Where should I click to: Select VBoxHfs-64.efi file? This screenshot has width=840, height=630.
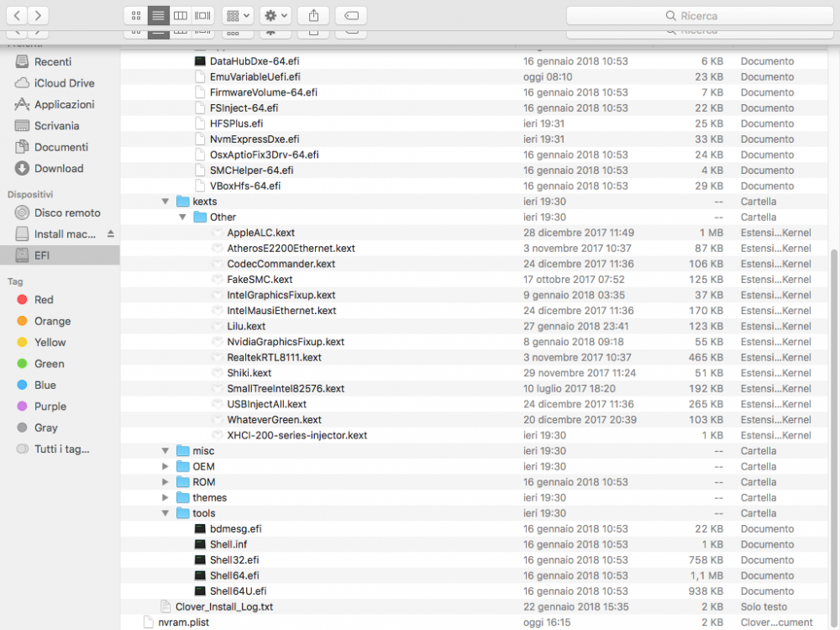[474, 186]
